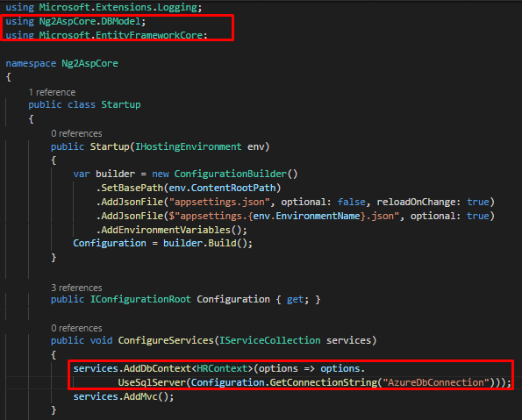
Task: Click '0 references' CodeLens above Startup constructor
Action: coord(76,133)
